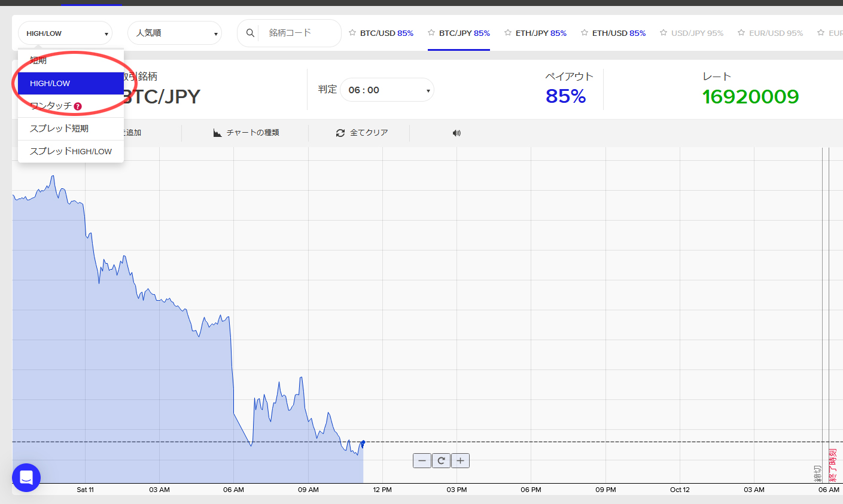The width and height of the screenshot is (843, 504).
Task: Zoom in the chart with plus button
Action: coord(460,460)
